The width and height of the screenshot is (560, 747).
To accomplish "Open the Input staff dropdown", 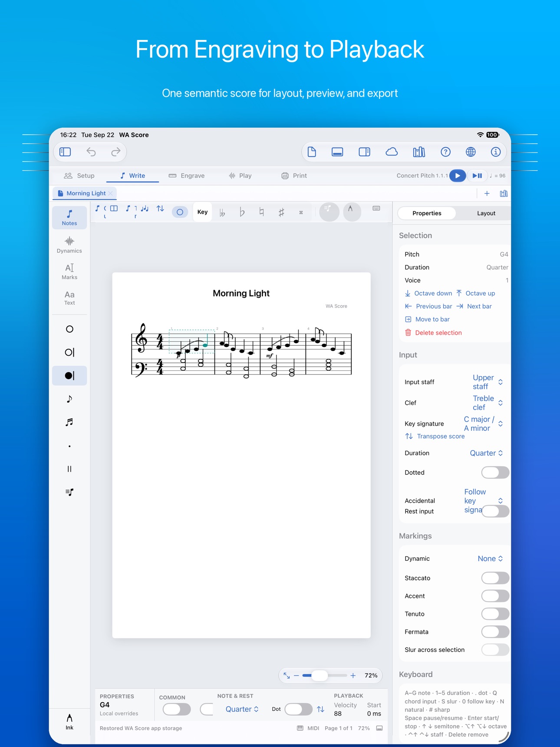I will [488, 382].
